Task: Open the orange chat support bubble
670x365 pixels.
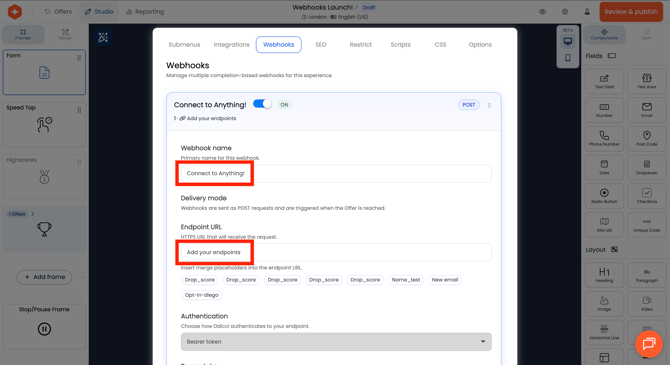Action: click(649, 343)
